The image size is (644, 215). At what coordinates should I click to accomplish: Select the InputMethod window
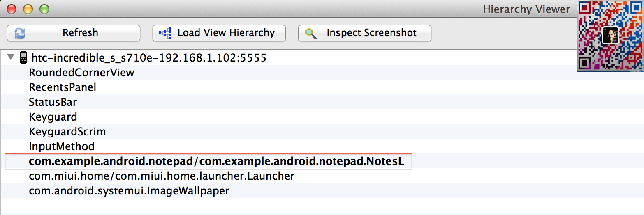point(322,146)
